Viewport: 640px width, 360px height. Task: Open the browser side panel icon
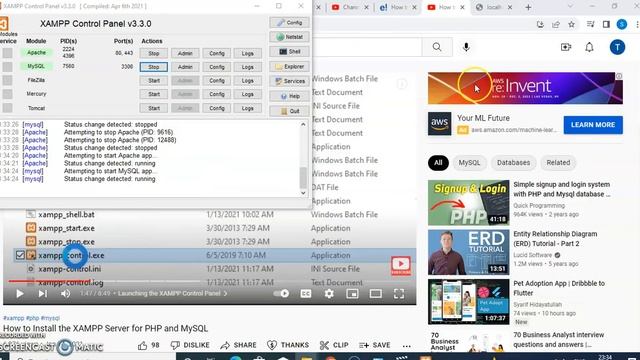(606, 24)
